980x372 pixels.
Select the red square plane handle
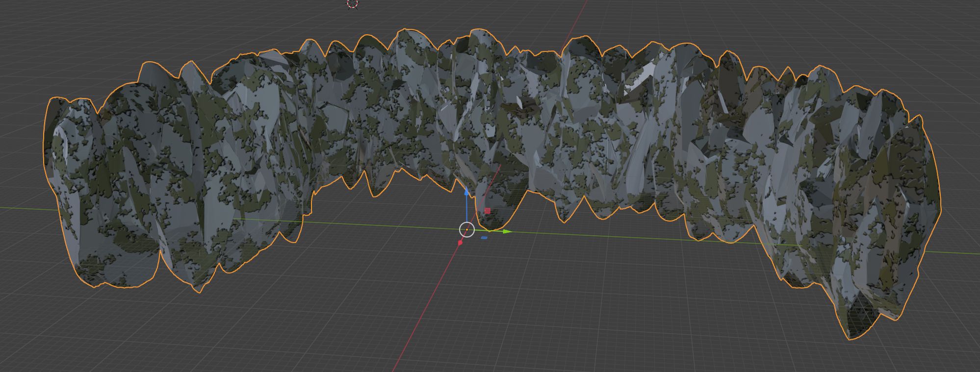(x=487, y=211)
